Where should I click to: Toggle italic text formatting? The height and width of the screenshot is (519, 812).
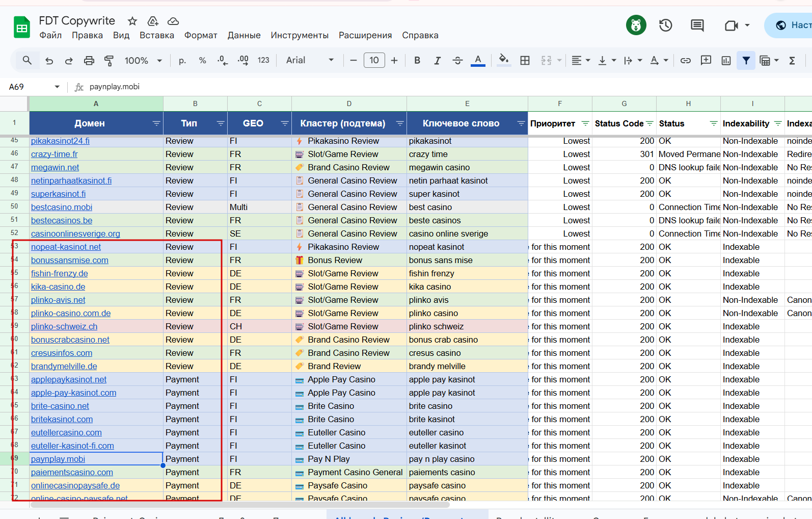[x=437, y=61]
